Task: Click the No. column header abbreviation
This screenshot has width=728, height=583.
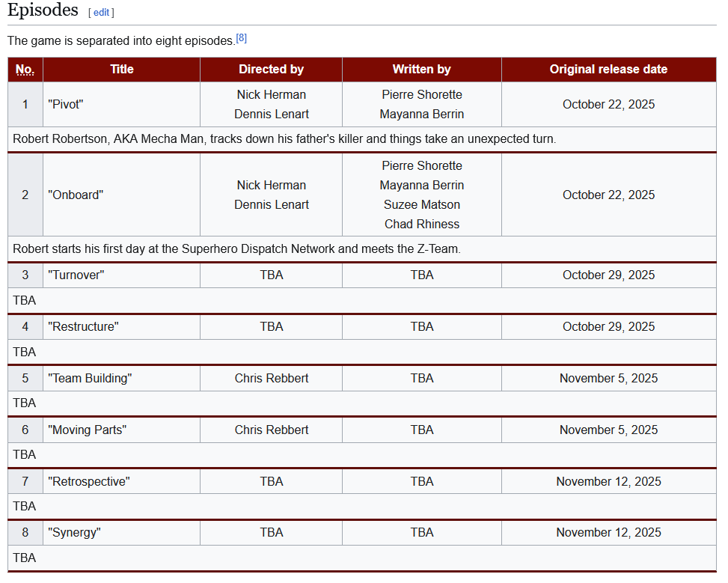Action: point(25,70)
